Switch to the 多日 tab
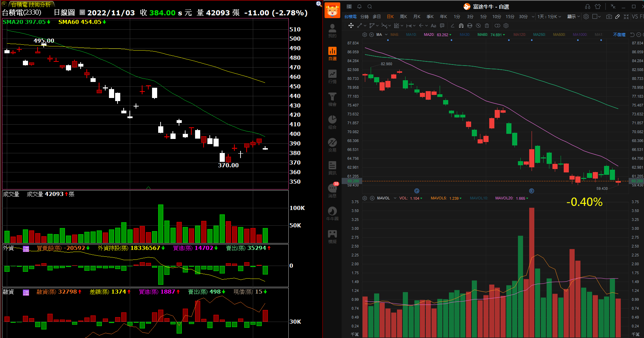This screenshot has width=644, height=338. (376, 16)
